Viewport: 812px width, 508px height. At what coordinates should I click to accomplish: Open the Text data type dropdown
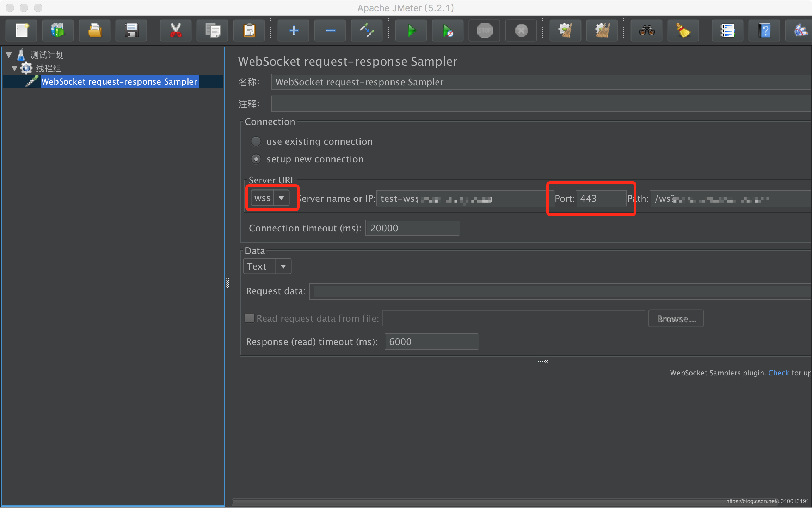[267, 266]
